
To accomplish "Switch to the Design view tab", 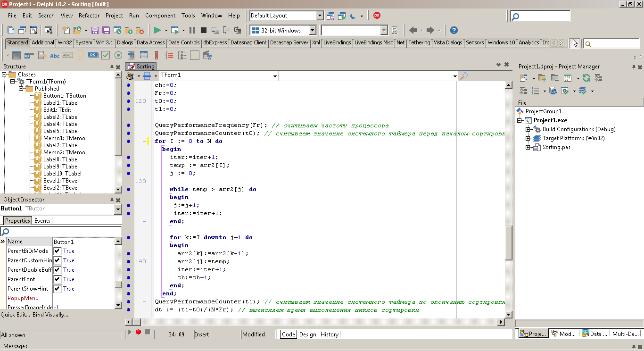I will pyautogui.click(x=307, y=334).
